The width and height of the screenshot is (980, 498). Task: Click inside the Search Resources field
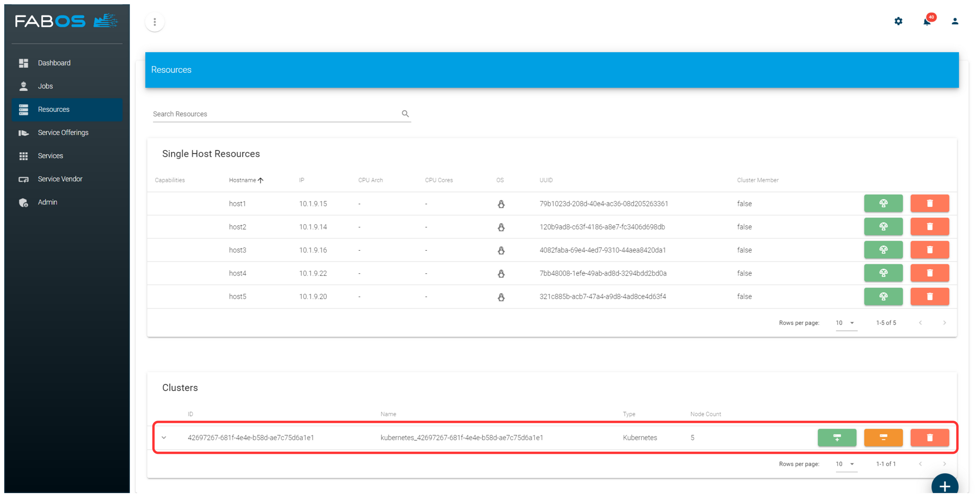[271, 114]
